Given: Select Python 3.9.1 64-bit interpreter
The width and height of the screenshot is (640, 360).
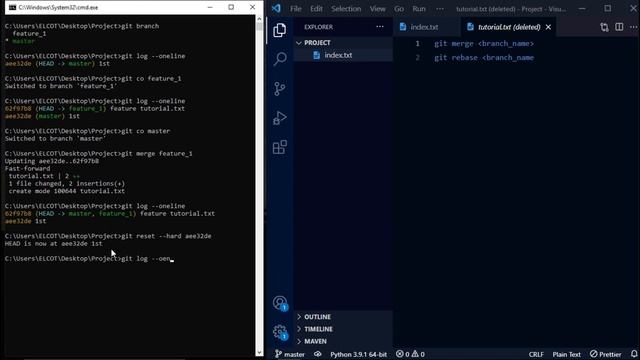Looking at the screenshot, I should coord(358,354).
